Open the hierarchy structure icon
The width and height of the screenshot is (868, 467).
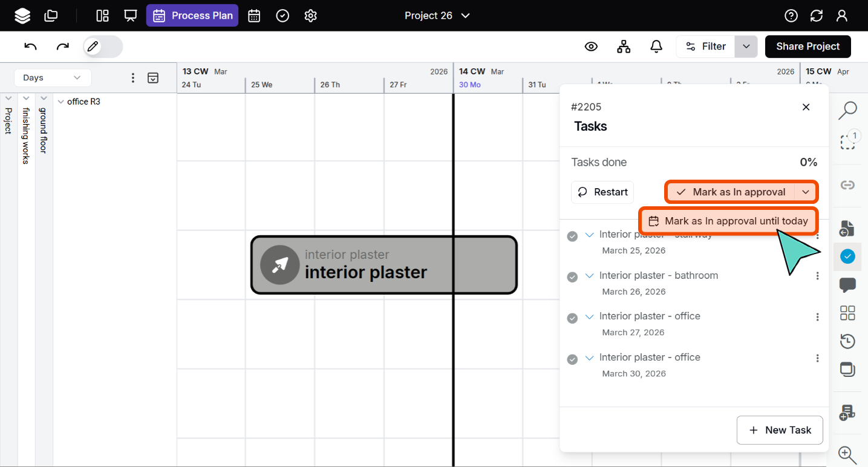[624, 47]
